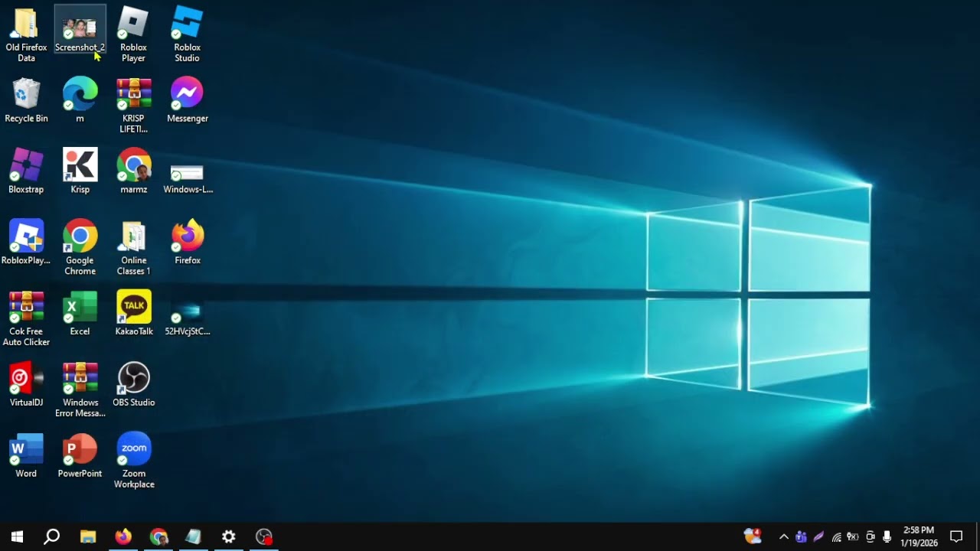
Task: Open Settings from the taskbar gear
Action: point(229,536)
